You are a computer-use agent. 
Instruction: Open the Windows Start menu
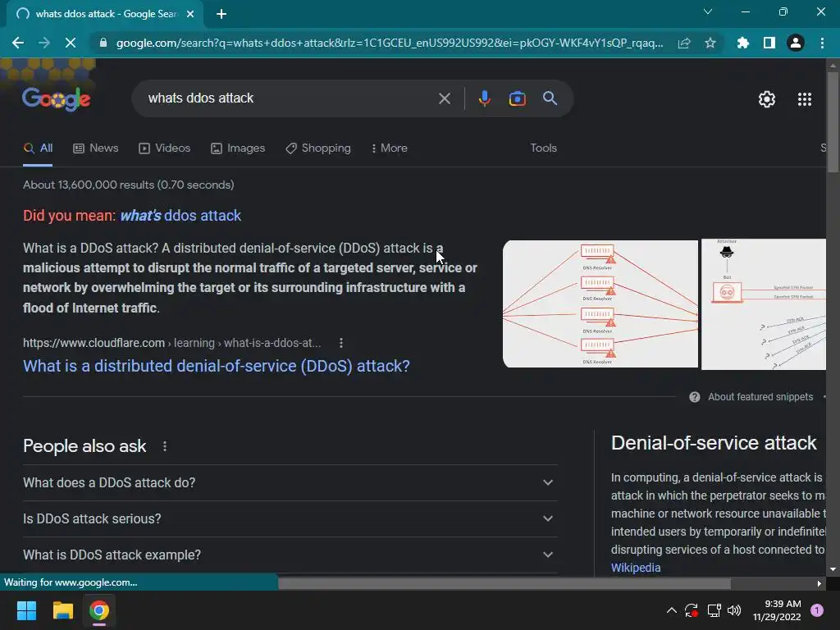(26, 610)
